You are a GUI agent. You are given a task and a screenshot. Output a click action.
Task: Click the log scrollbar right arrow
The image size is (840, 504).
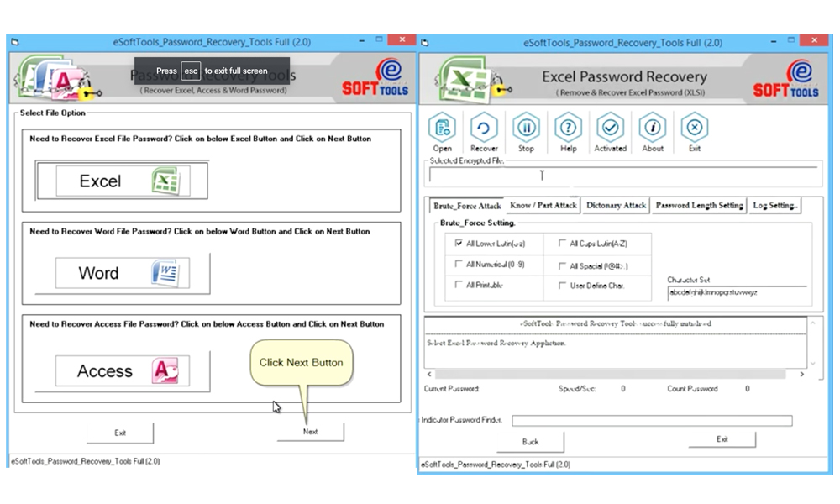802,374
